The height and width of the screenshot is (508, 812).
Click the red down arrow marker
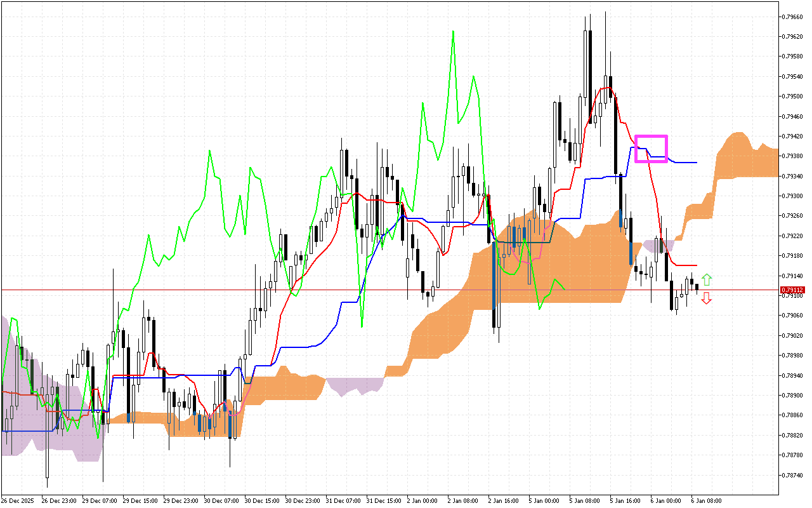point(707,298)
